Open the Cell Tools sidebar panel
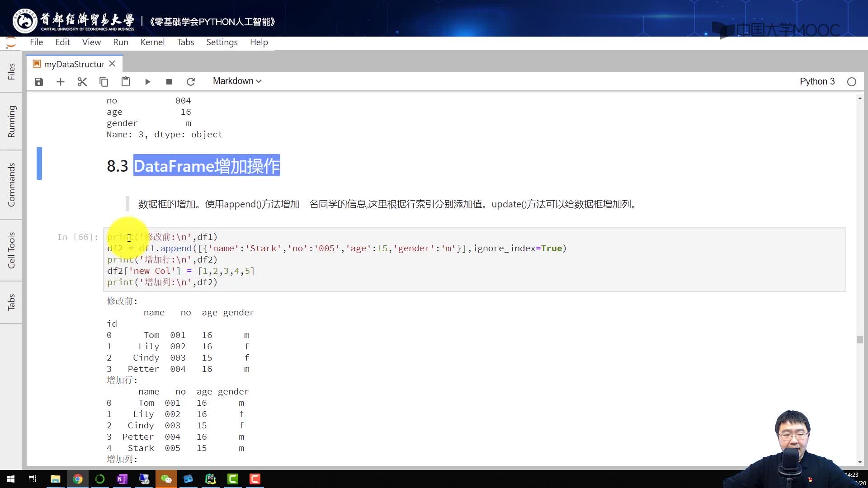The width and height of the screenshot is (868, 488). click(11, 250)
